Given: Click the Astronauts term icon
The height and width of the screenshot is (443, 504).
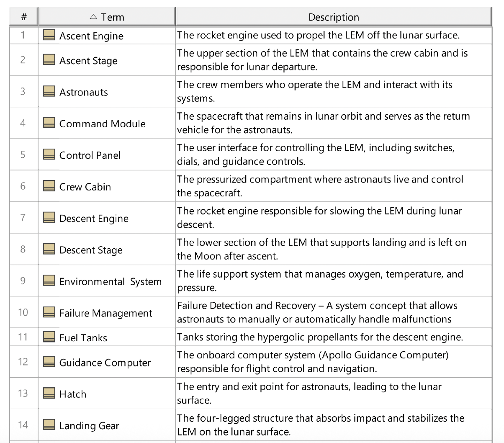Looking at the screenshot, I should (49, 92).
